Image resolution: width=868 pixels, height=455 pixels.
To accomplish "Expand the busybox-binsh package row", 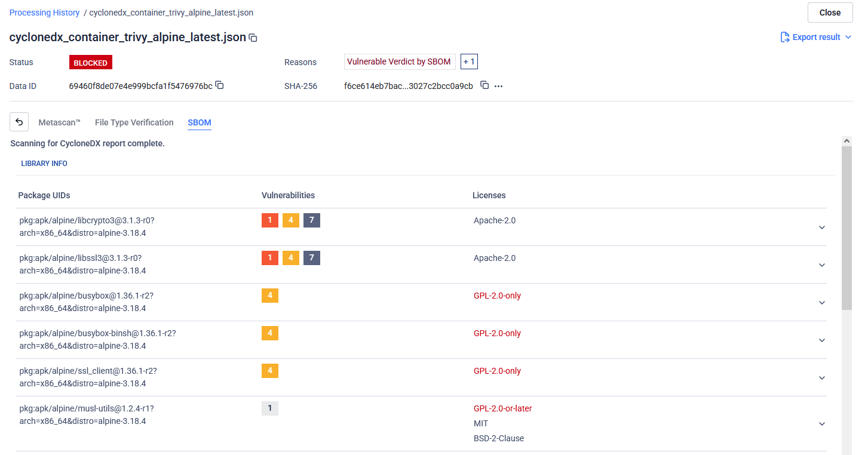I will pyautogui.click(x=821, y=340).
